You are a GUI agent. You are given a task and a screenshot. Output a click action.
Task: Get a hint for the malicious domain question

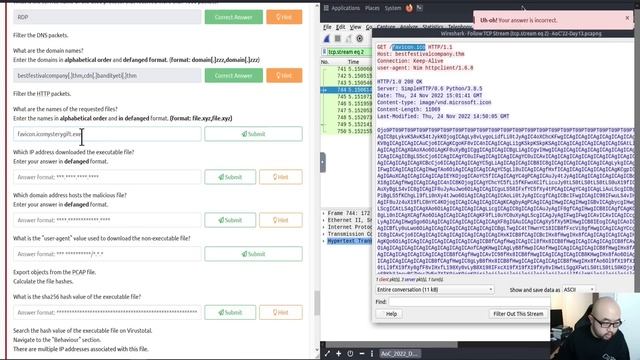pyautogui.click(x=281, y=220)
